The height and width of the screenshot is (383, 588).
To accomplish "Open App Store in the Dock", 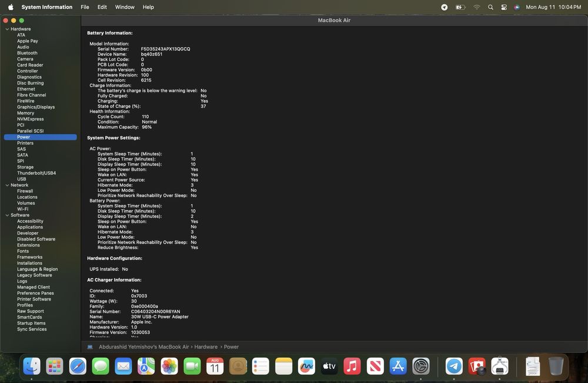I will pyautogui.click(x=398, y=366).
